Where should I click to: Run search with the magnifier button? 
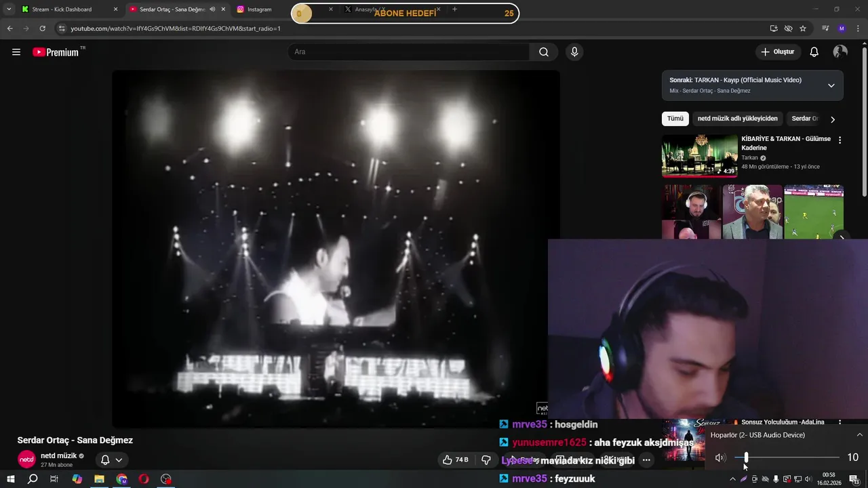point(544,52)
